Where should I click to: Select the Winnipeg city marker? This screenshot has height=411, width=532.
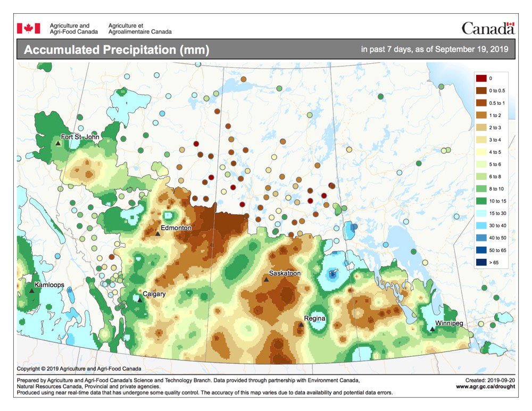pos(432,329)
